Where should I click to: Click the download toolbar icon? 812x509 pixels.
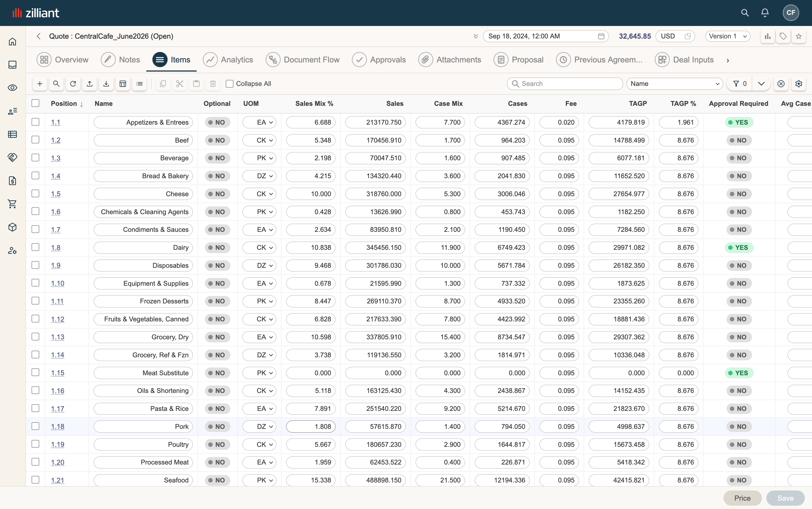click(x=106, y=83)
